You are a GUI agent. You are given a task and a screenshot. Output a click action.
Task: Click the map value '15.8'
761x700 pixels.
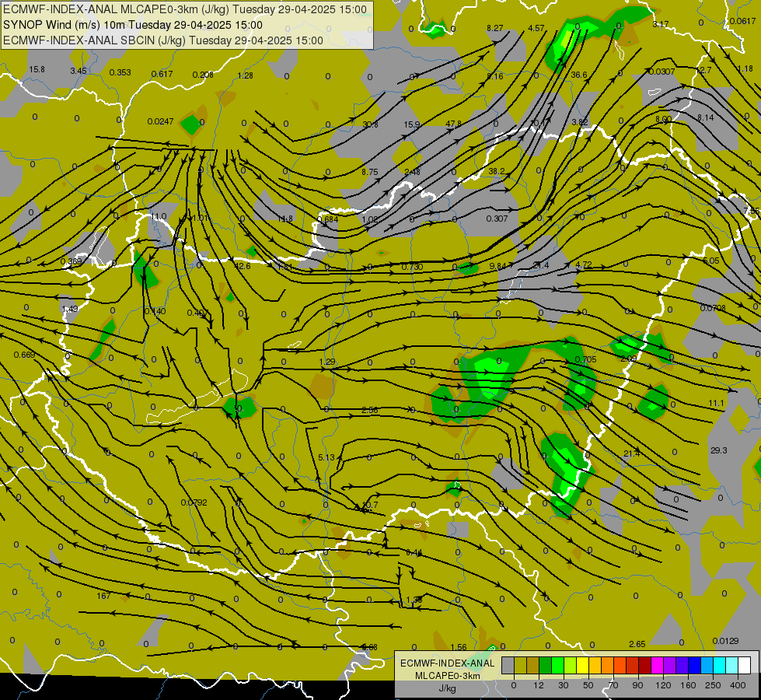tap(37, 69)
